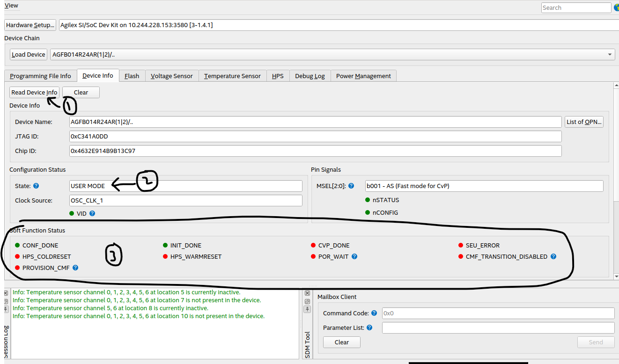619x364 pixels.
Task: Select the log line about location 8
Action: (111, 308)
